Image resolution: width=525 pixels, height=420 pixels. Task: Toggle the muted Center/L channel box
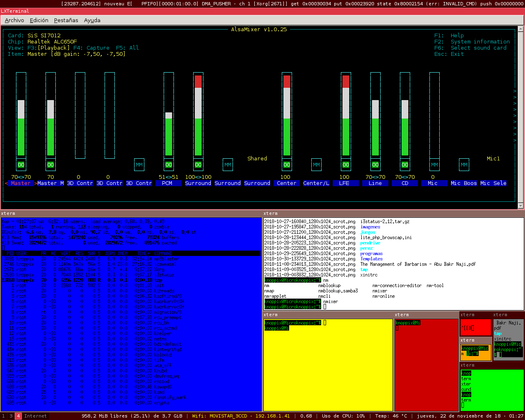click(316, 165)
